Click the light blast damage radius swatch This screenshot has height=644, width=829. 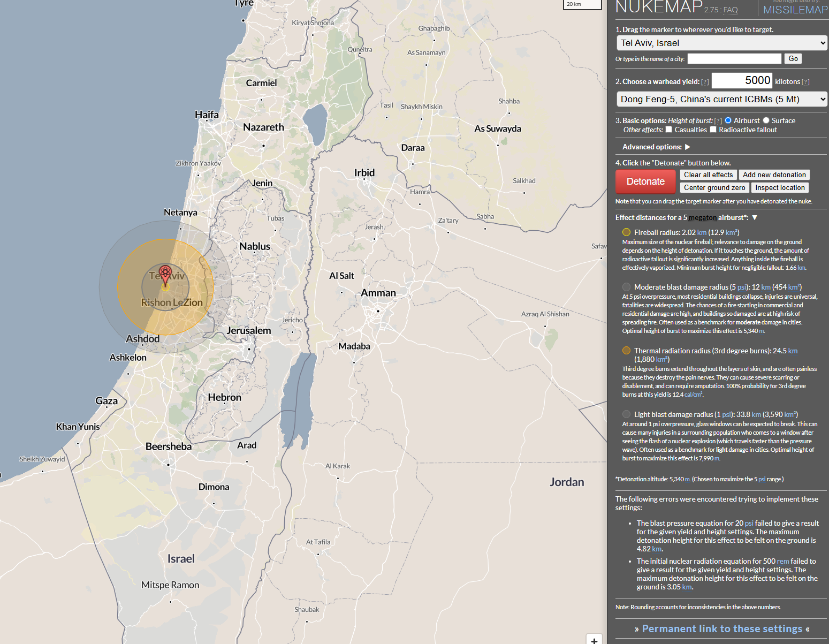coord(626,414)
